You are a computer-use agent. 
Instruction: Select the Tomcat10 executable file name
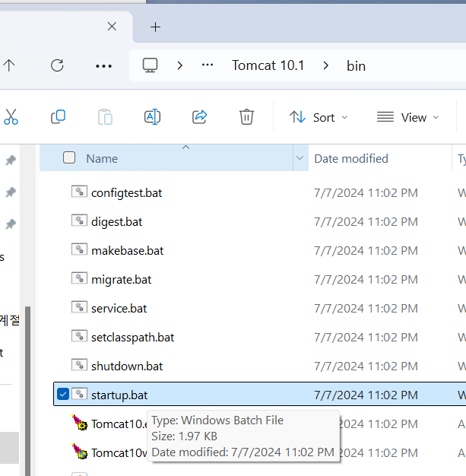pyautogui.click(x=119, y=424)
